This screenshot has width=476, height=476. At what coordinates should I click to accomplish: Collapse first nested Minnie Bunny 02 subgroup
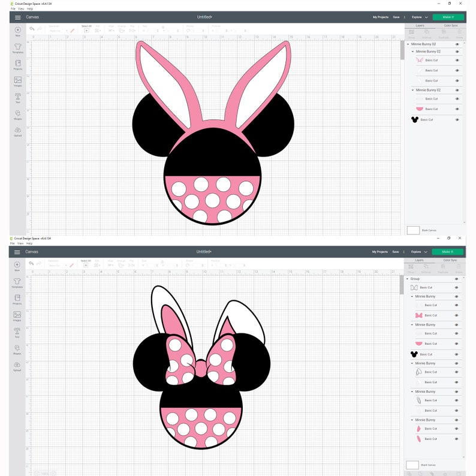click(x=412, y=52)
